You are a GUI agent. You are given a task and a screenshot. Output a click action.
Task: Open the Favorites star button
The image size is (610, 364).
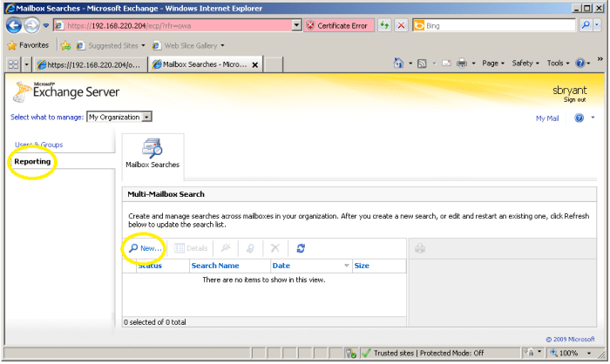28,45
